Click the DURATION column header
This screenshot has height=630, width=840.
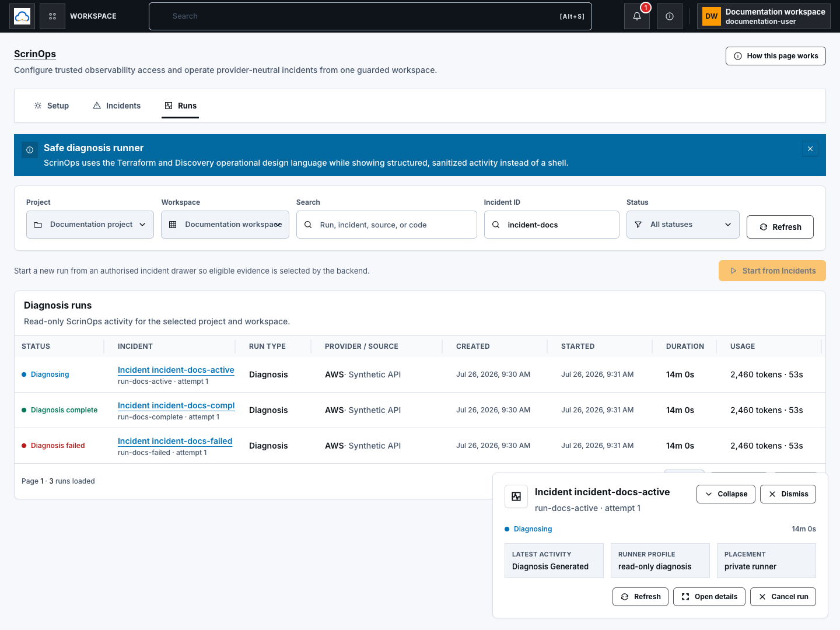tap(685, 346)
